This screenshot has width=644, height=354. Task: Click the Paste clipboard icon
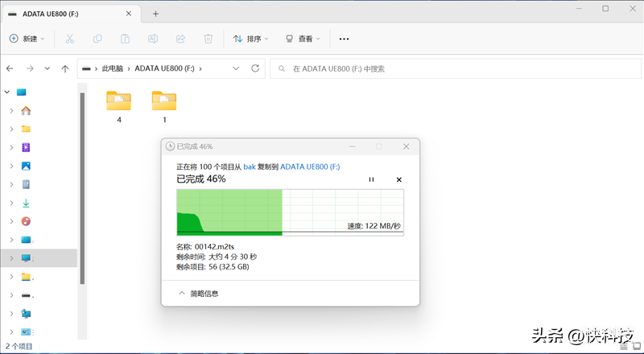[x=125, y=39]
